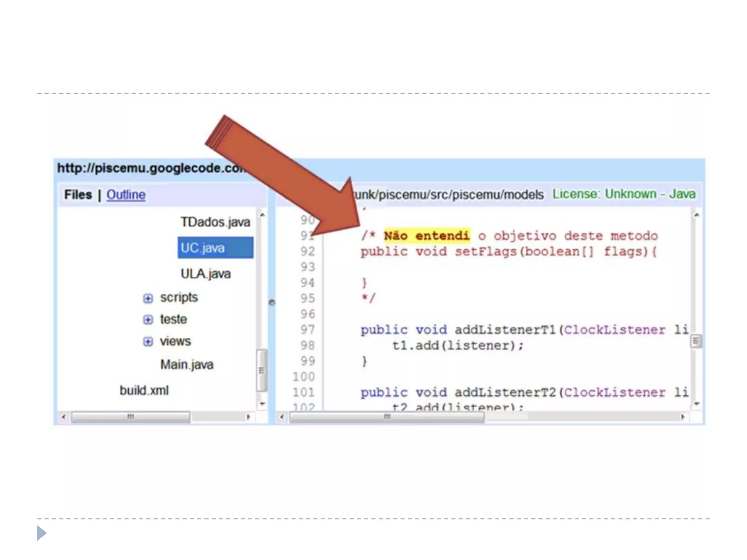Open Main.java file
This screenshot has width=747, height=560.
coord(187,365)
